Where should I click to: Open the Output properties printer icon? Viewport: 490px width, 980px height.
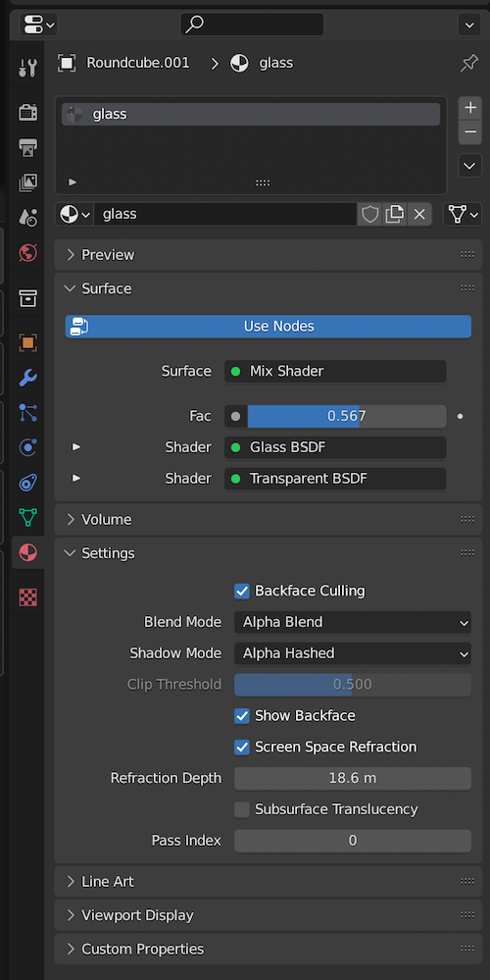(x=27, y=148)
